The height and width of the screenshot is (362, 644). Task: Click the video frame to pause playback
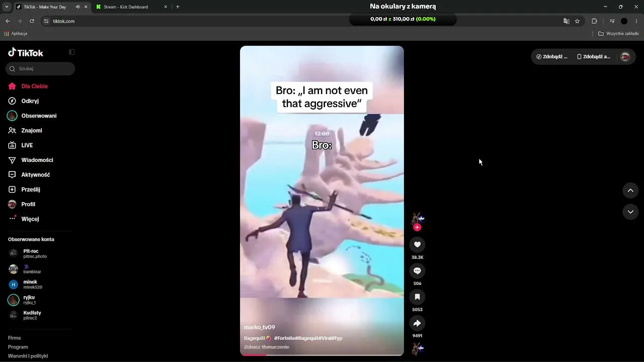(322, 201)
